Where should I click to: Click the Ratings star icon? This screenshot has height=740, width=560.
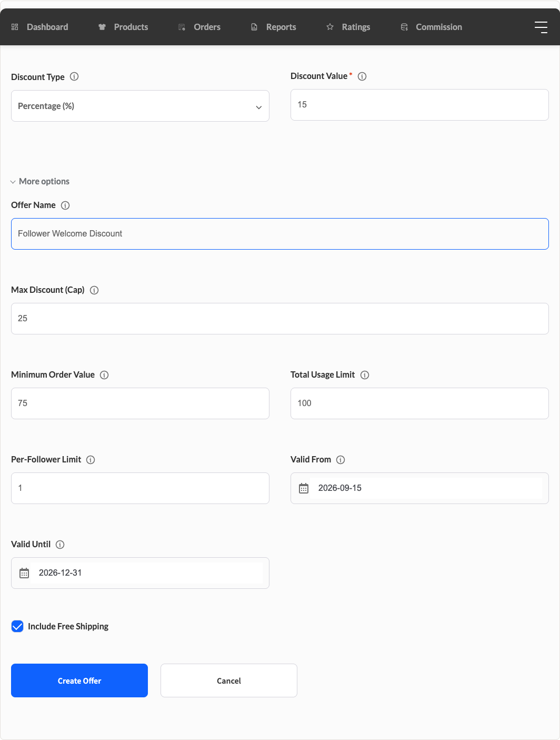(330, 27)
